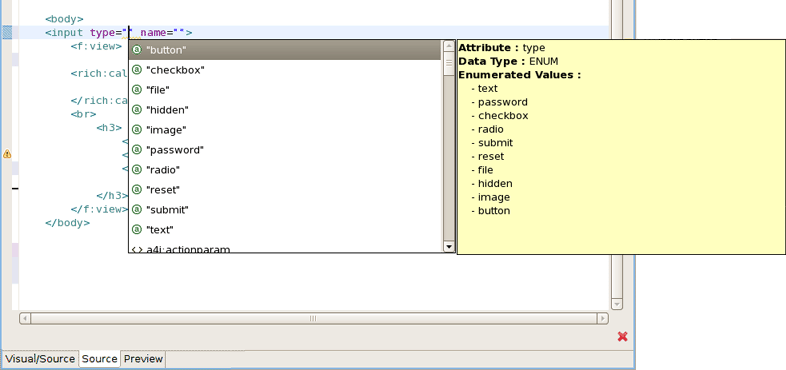786x370 pixels.
Task: Click the attribute icon beside "password"
Action: click(136, 149)
